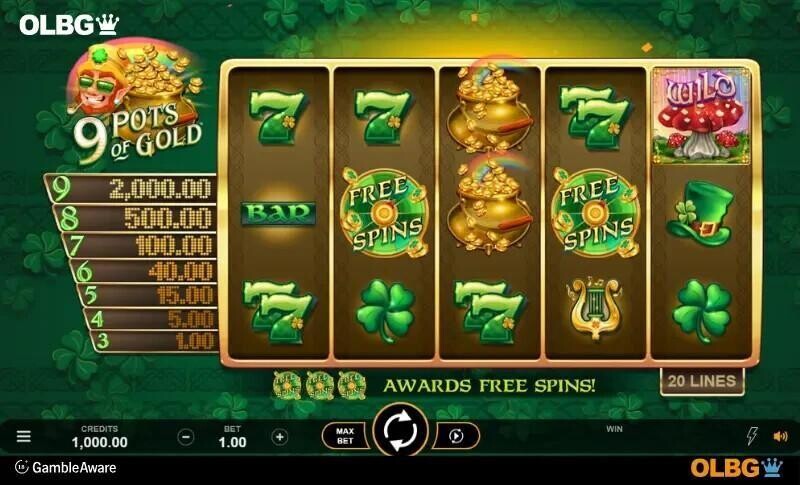Image resolution: width=800 pixels, height=485 pixels.
Task: Open the GambleAware link
Action: point(66,467)
